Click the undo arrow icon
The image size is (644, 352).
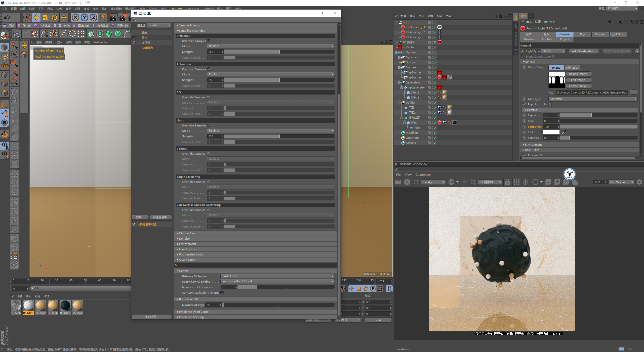(x=7, y=17)
